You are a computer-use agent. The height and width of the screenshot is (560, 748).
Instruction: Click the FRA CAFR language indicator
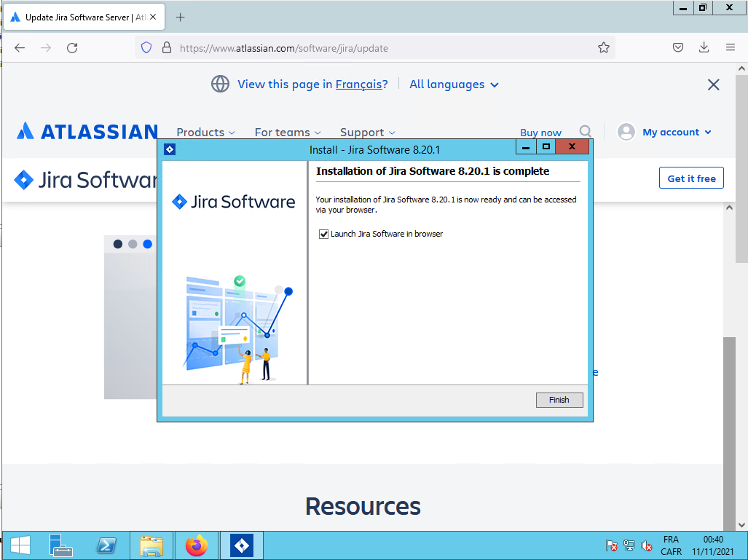coord(671,545)
